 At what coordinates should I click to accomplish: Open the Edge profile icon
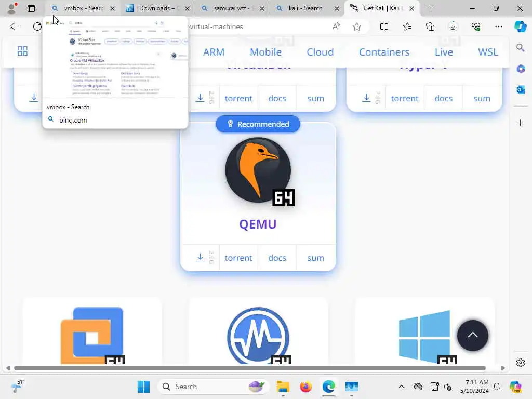tap(12, 8)
